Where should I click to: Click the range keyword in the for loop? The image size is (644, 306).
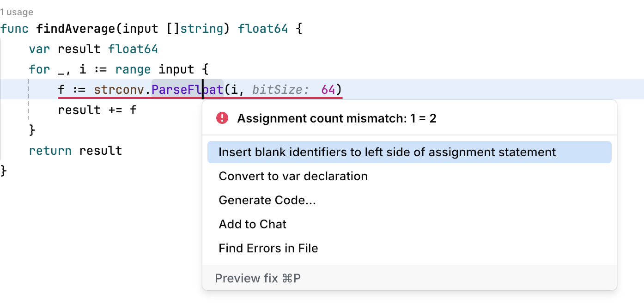tap(133, 69)
